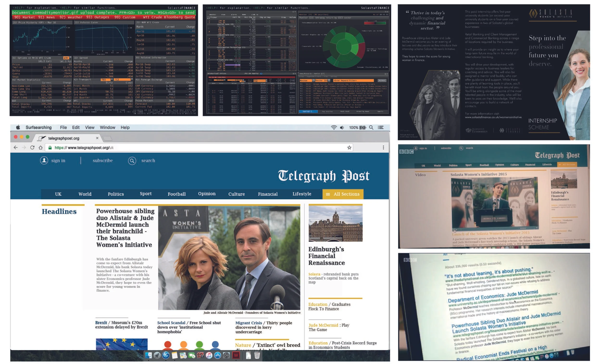Go back using the browser back arrow

pos(16,147)
